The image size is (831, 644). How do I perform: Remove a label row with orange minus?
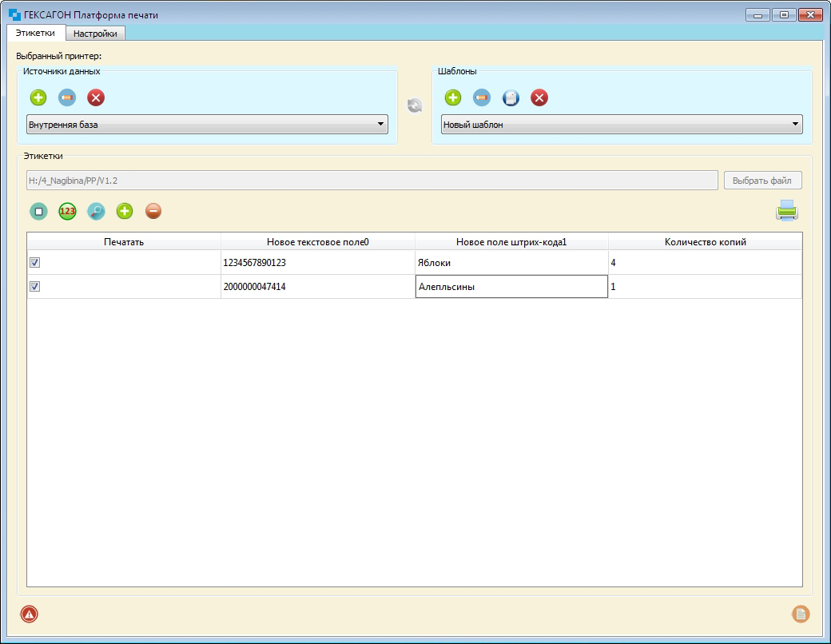pos(153,212)
